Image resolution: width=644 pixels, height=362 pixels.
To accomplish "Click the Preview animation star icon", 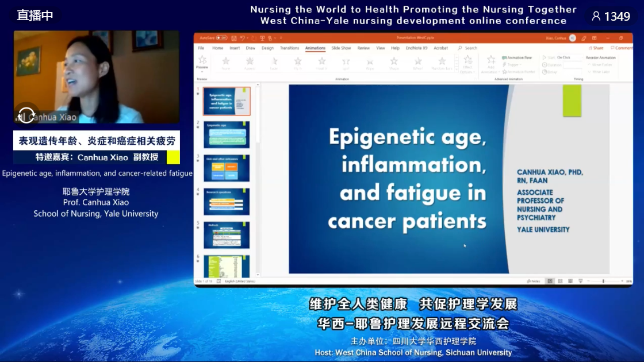I will (202, 60).
